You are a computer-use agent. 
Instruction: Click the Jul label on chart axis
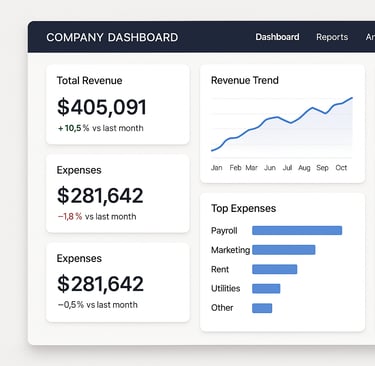[x=287, y=168]
